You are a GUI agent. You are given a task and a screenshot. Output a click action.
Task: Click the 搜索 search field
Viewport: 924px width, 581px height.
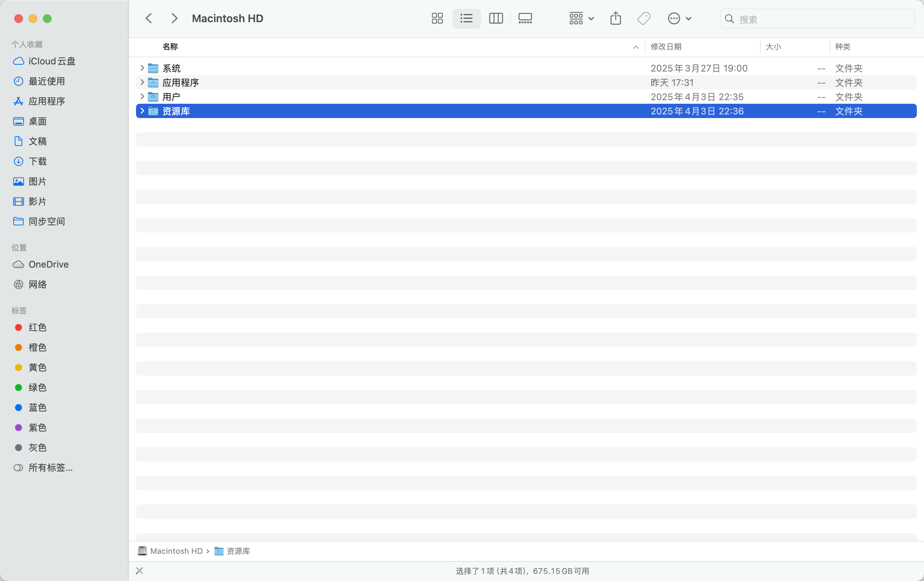(821, 19)
